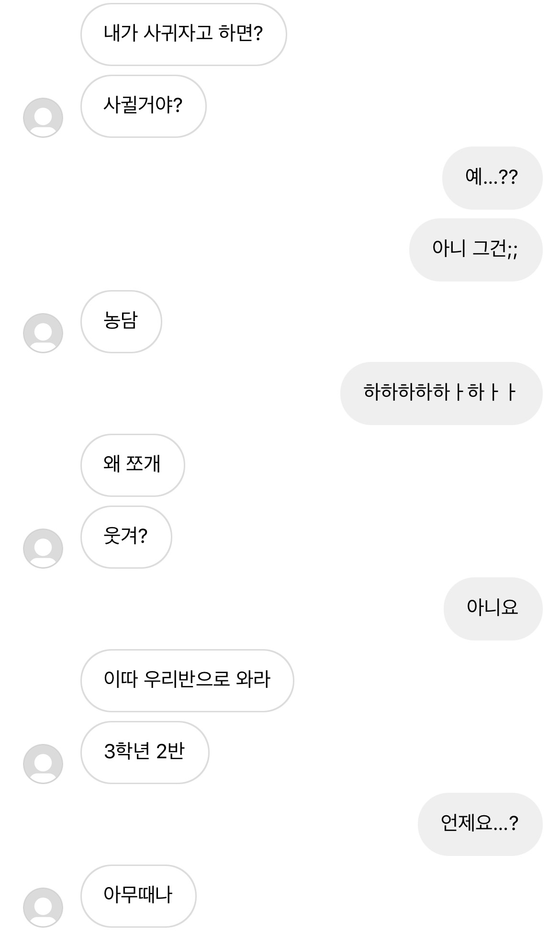Screen dimensions: 560x933
Task: Click the sent reply '아니요'
Action: (493, 609)
